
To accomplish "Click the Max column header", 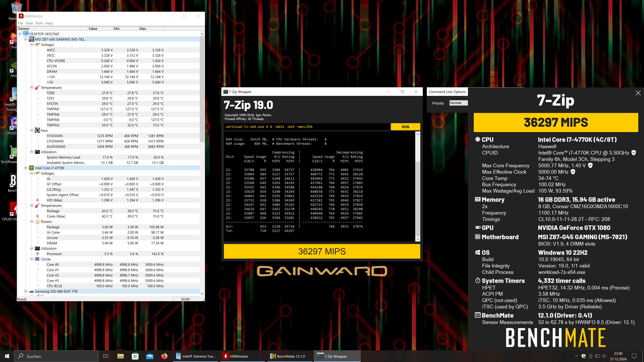I will point(151,28).
